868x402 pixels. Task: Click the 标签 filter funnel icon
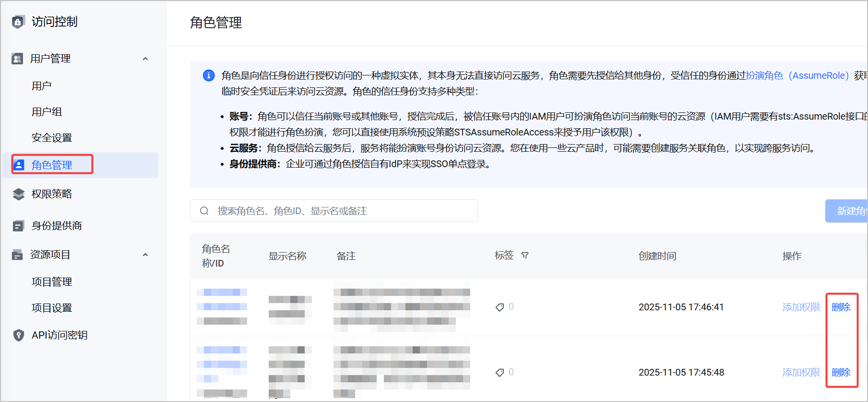click(x=525, y=256)
